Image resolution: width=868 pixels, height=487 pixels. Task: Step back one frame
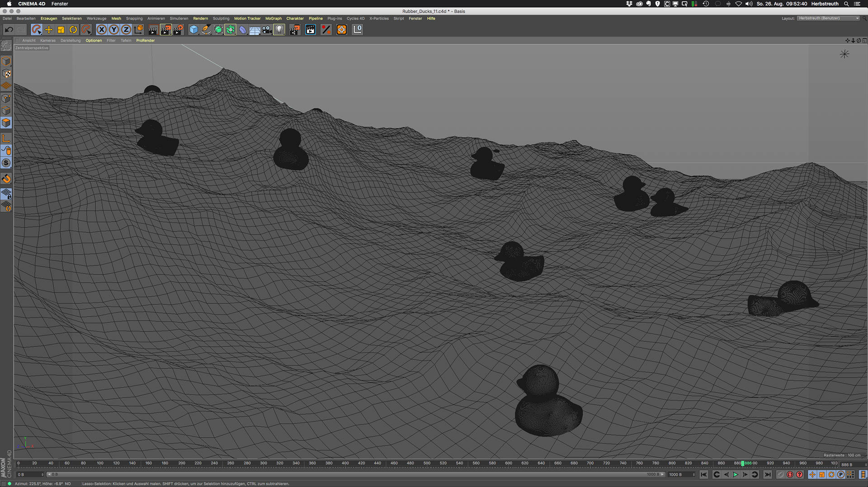click(726, 474)
